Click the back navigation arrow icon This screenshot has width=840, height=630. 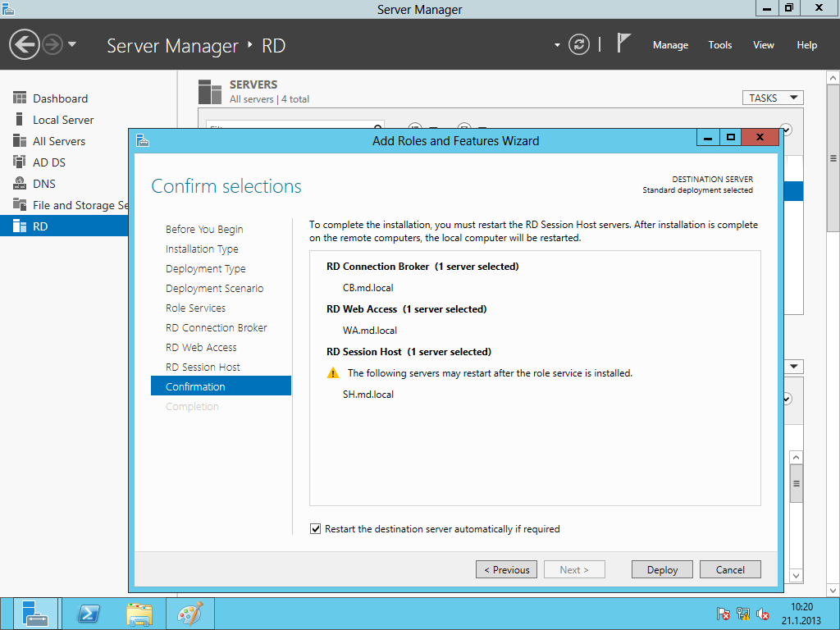tap(25, 44)
